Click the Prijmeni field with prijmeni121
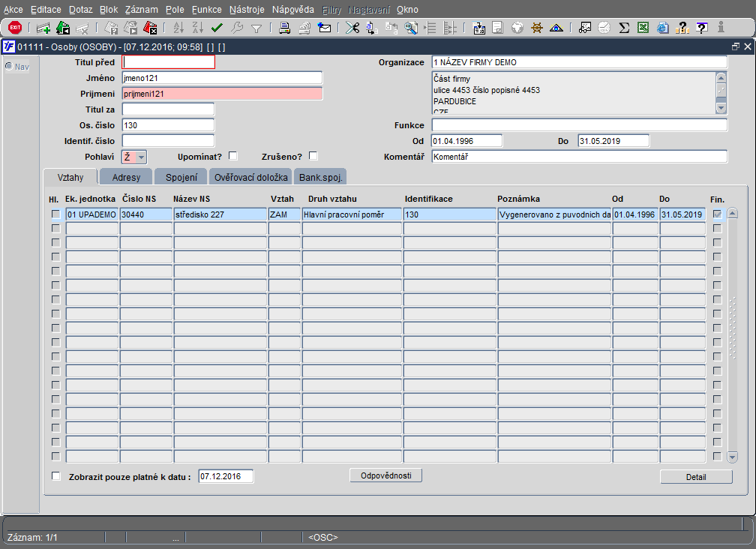 coord(222,94)
